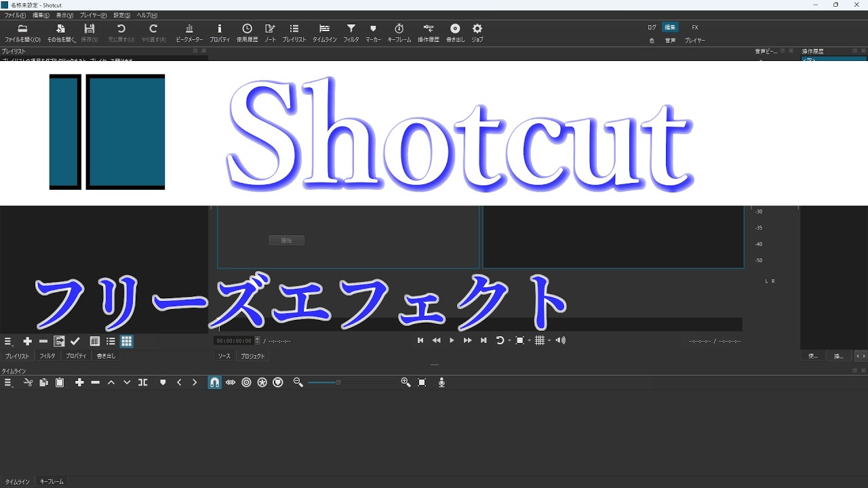Image resolution: width=868 pixels, height=488 pixels.
Task: Toggle ripple trim and drop mode
Action: [x=246, y=382]
